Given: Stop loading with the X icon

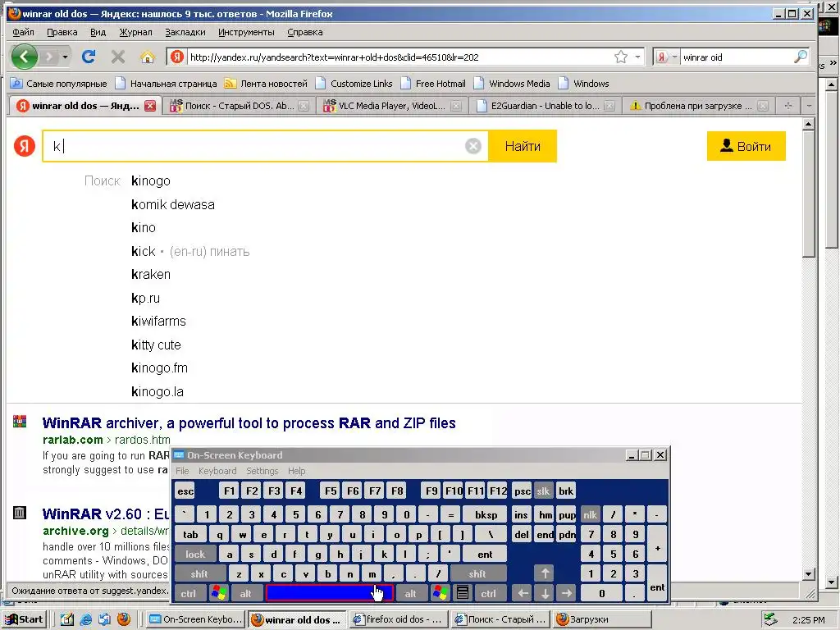Looking at the screenshot, I should pyautogui.click(x=118, y=57).
